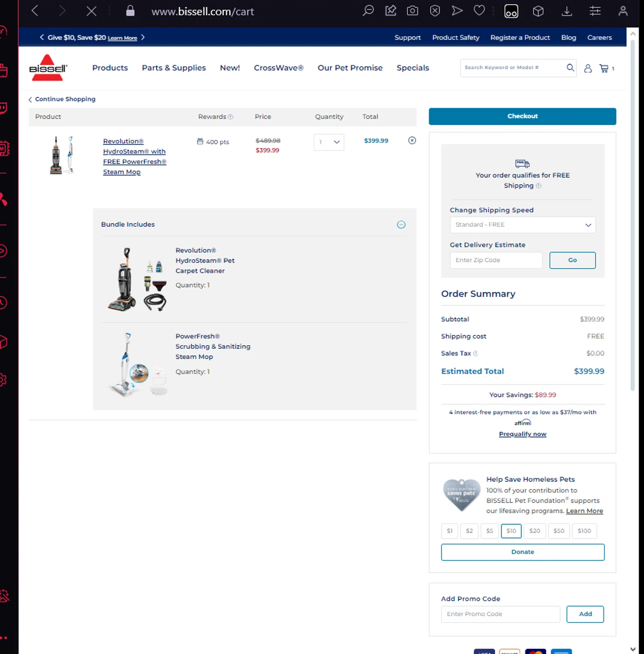The image size is (644, 654).
Task: Click Prequalify now link
Action: point(522,434)
